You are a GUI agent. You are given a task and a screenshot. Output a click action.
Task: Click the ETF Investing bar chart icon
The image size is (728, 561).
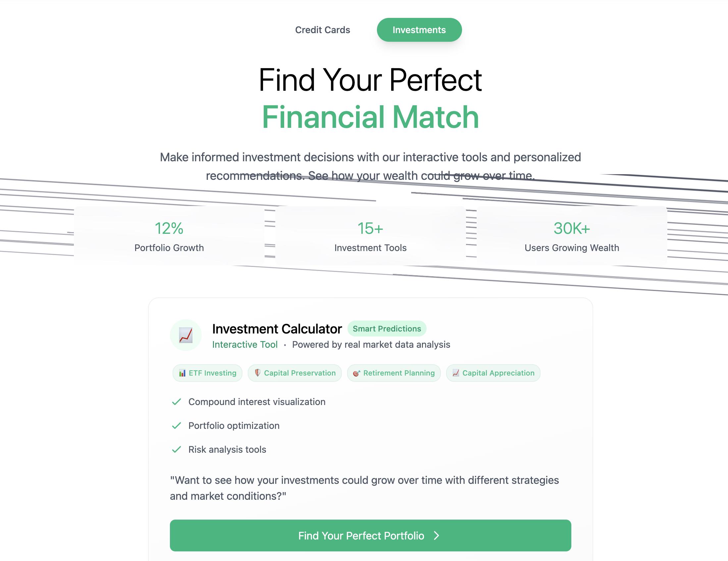[x=182, y=373]
